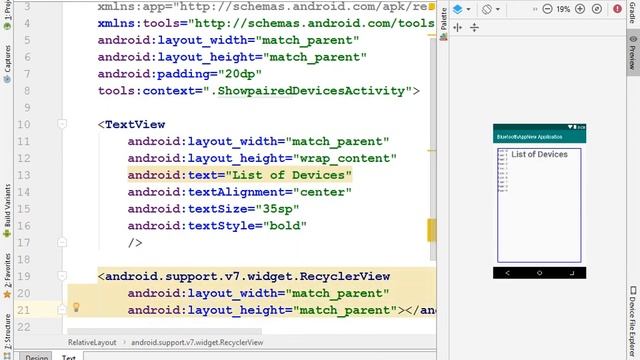Click the List of Devices text in preview
The image size is (640, 360).
[539, 154]
